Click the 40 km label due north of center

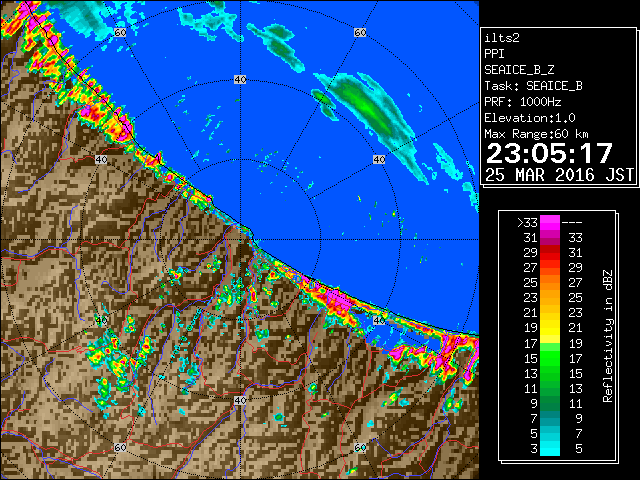(240, 80)
